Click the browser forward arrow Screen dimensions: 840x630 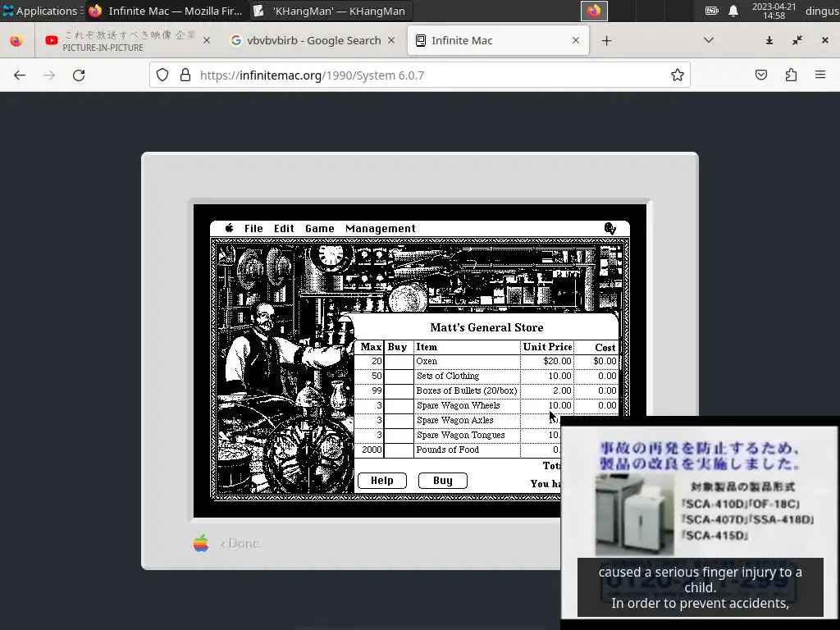click(x=49, y=75)
